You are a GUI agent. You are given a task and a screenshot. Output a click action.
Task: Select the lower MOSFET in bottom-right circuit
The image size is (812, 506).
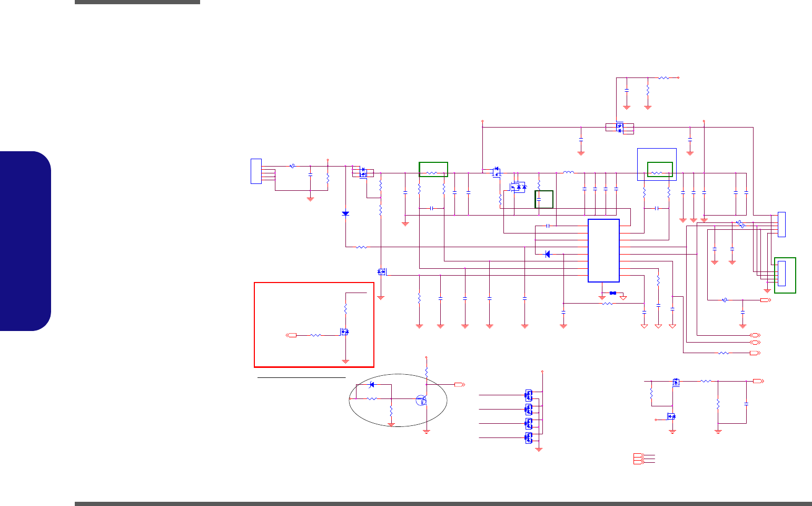pyautogui.click(x=671, y=416)
